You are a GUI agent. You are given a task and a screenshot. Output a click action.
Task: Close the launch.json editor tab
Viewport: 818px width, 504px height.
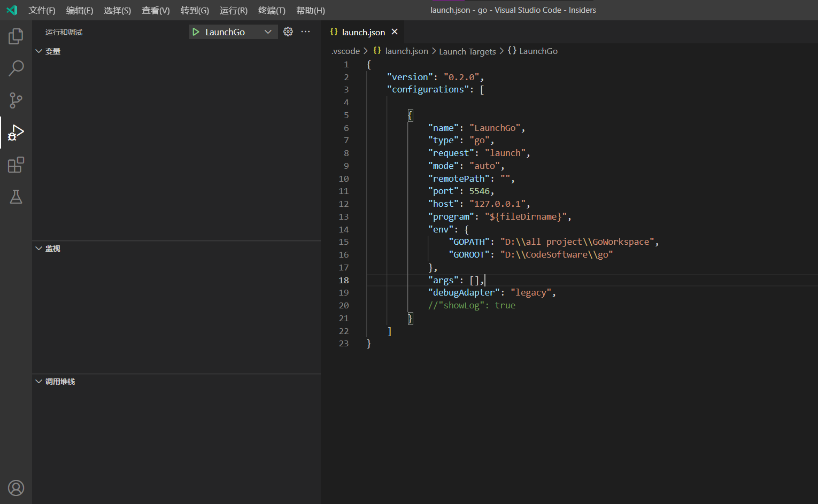tap(395, 32)
